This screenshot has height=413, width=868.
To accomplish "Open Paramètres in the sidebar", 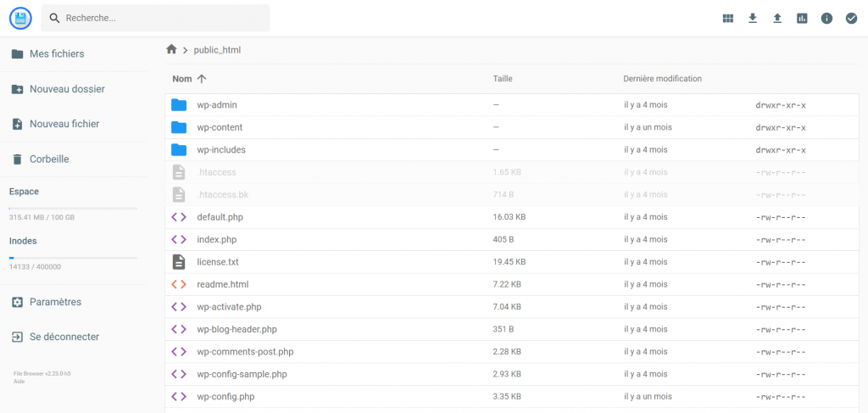I will (55, 302).
